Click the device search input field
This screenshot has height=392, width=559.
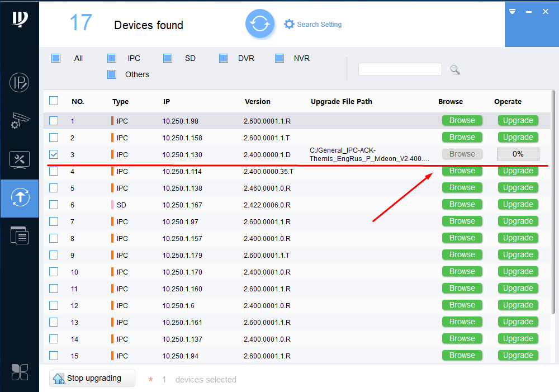pyautogui.click(x=400, y=69)
